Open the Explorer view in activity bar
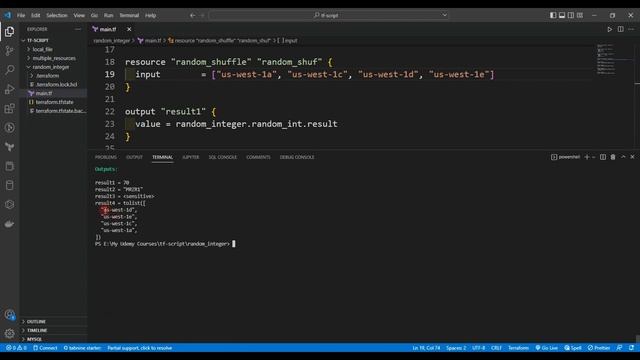640x360 pixels. (x=9, y=32)
